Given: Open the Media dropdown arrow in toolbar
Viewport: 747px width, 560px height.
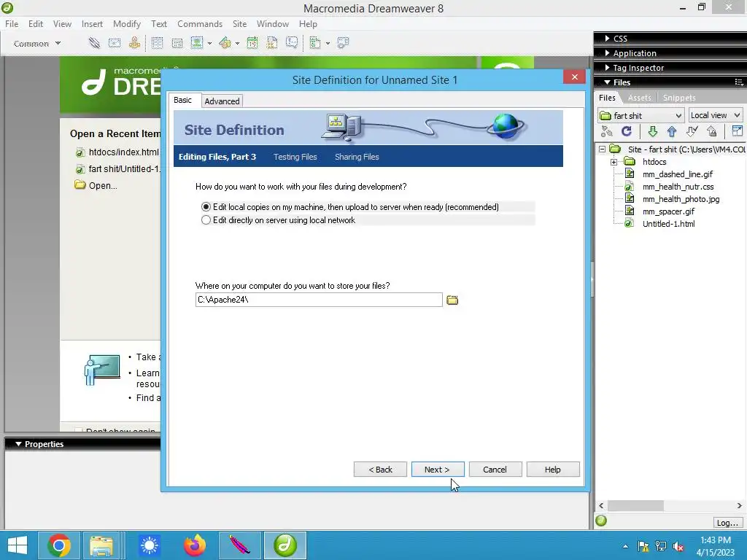Looking at the screenshot, I should point(237,43).
